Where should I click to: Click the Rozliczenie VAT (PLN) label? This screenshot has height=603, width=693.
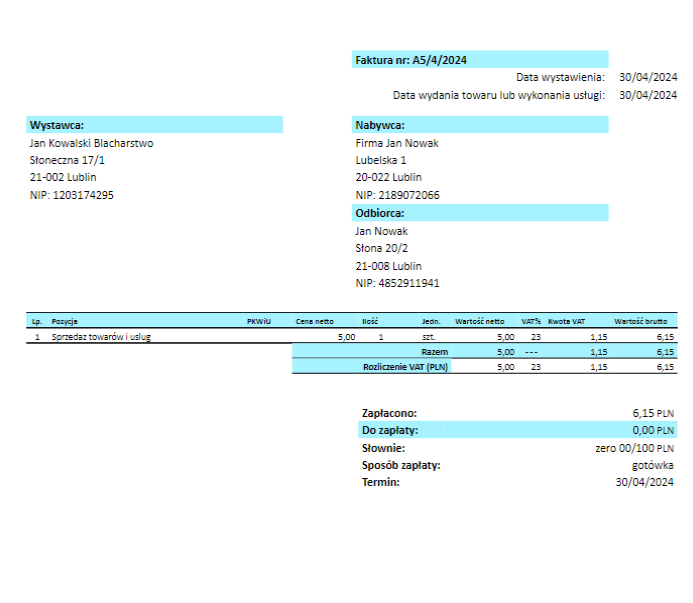405,367
